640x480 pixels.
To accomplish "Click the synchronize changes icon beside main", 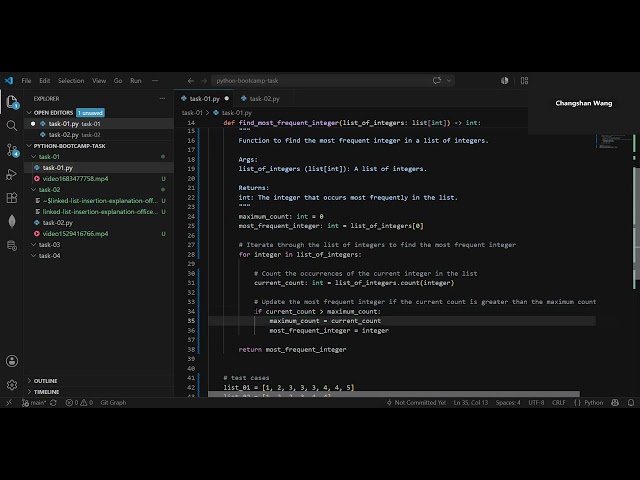I will coord(53,402).
